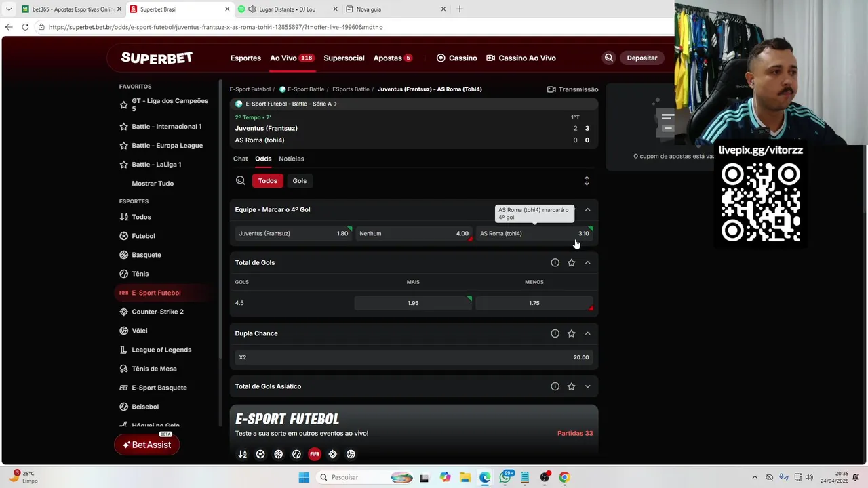The height and width of the screenshot is (488, 868).
Task: Open info icon for Total de Gols market
Action: click(555, 262)
